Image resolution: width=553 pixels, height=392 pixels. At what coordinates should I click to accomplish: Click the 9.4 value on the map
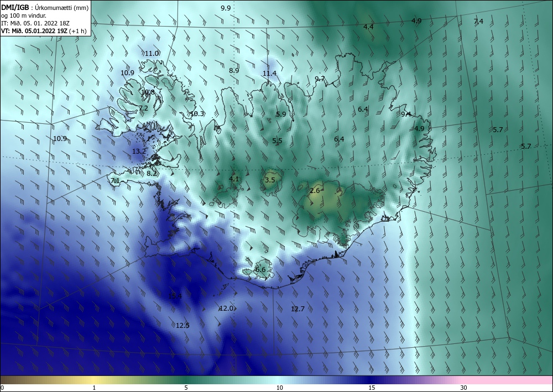tap(406, 114)
